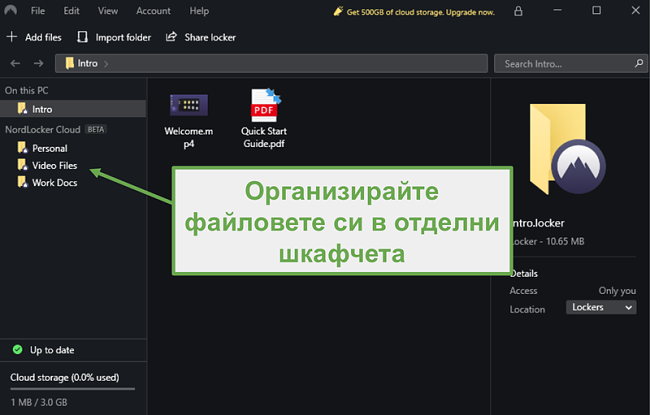Click the BETA badge
This screenshot has height=415, width=650.
point(96,129)
